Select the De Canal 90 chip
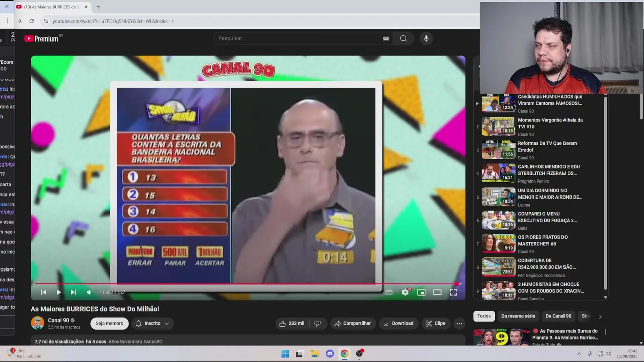This screenshot has height=362, width=644. pyautogui.click(x=558, y=316)
